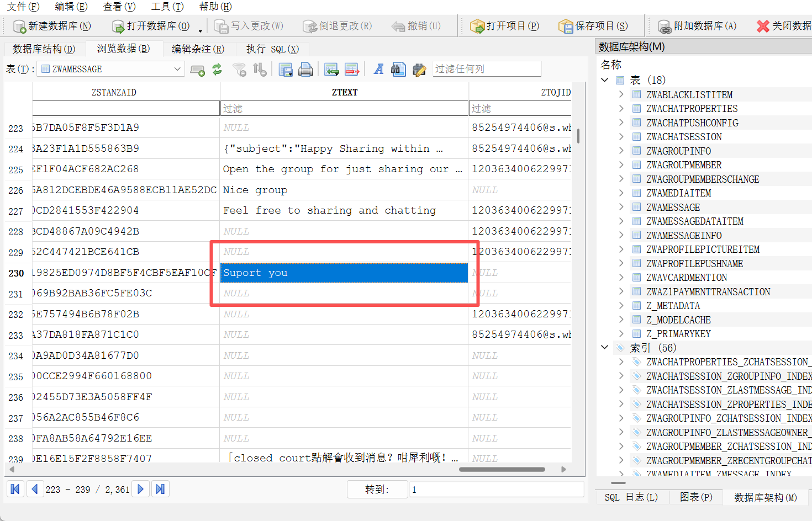The image size is (812, 521).
Task: Open the 编辑(E) menu
Action: (71, 7)
